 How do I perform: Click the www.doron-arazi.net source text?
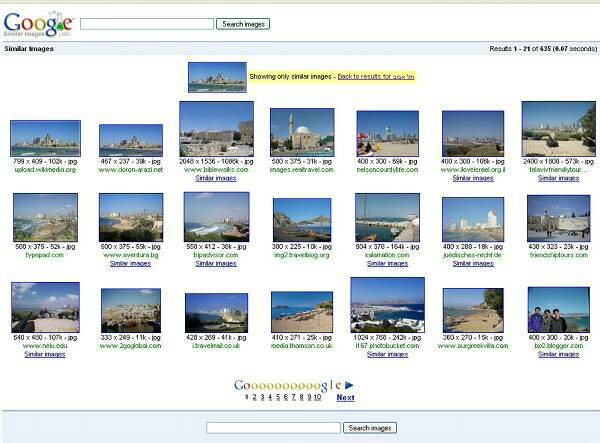pos(131,169)
